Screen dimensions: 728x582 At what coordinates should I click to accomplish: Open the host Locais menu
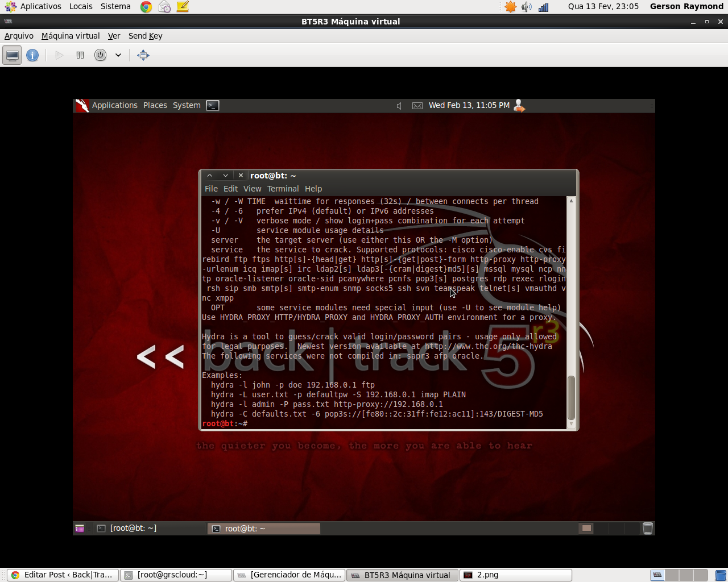point(81,6)
